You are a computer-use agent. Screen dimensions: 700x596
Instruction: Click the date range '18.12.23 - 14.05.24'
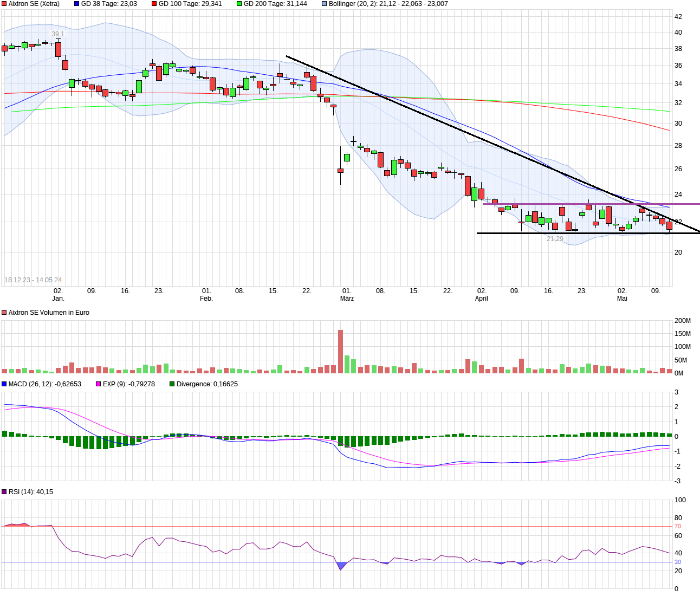point(33,280)
